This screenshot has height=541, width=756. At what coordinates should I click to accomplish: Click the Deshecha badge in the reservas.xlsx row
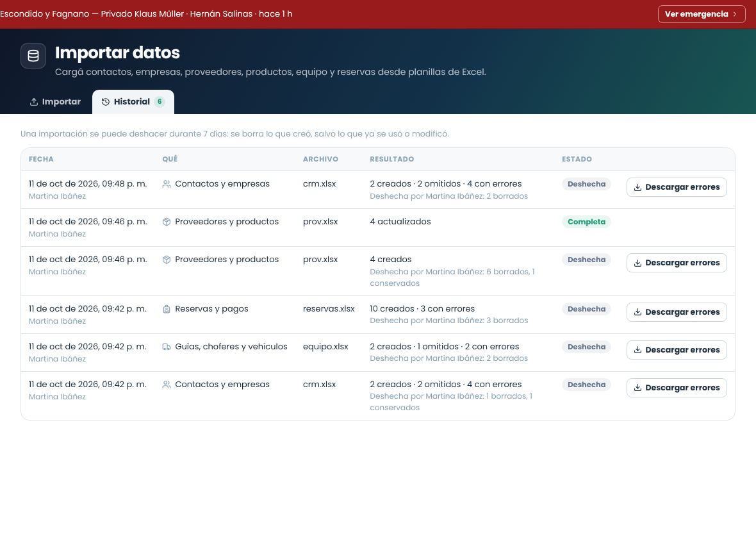(586, 309)
